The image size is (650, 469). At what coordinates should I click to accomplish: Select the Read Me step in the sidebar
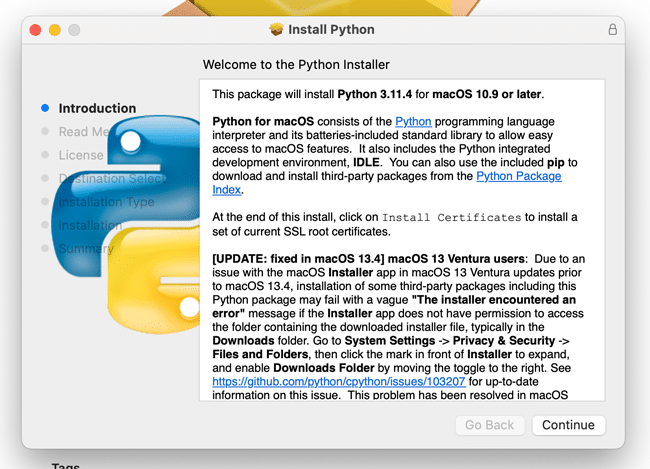pos(84,131)
